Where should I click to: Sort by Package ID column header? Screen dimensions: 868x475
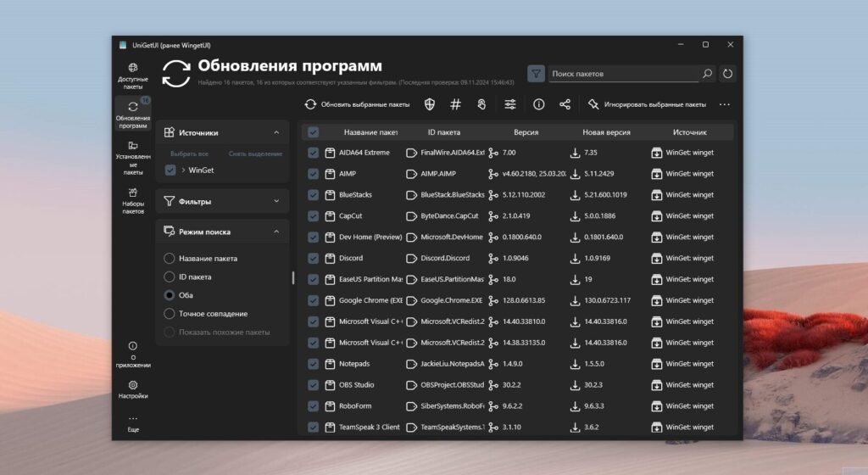444,132
